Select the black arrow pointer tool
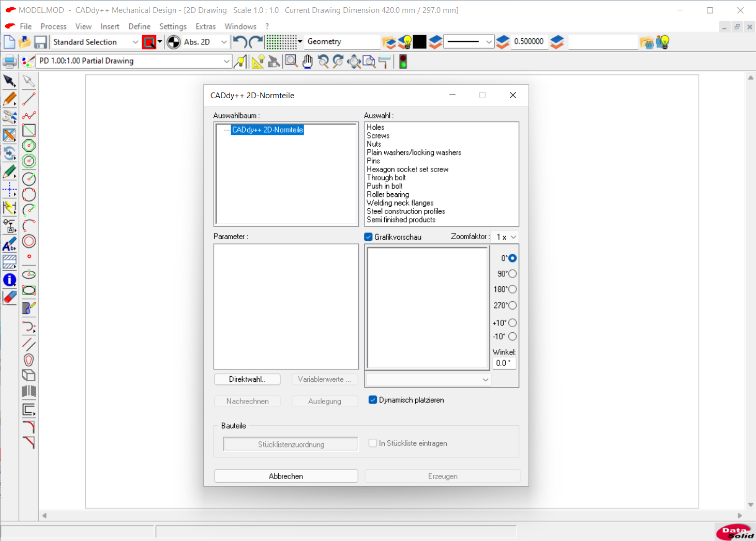Image resolution: width=756 pixels, height=541 pixels. (x=9, y=81)
